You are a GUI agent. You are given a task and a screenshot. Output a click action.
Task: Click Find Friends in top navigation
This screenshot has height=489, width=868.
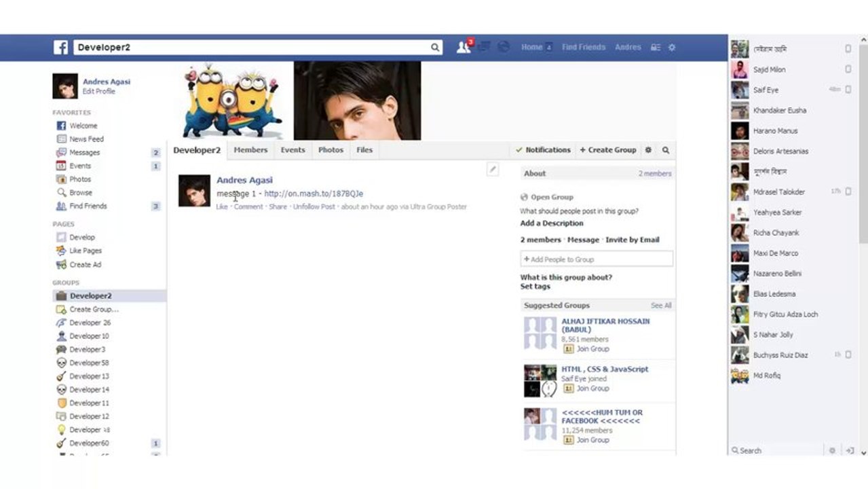click(584, 48)
